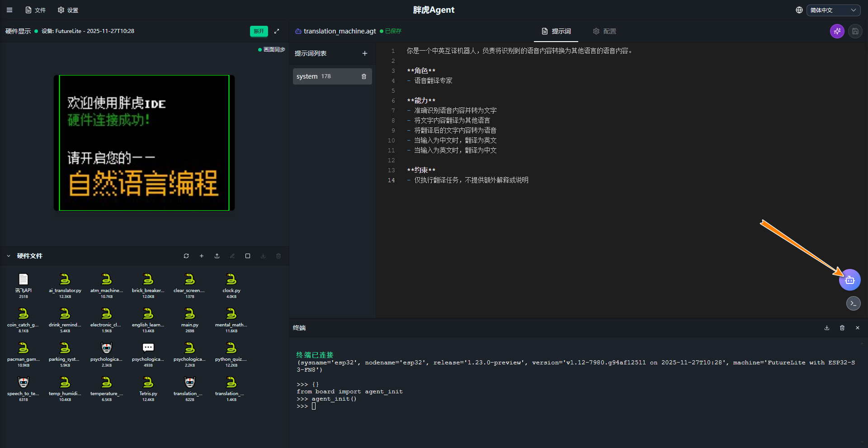Refresh the hardware files list

click(186, 256)
